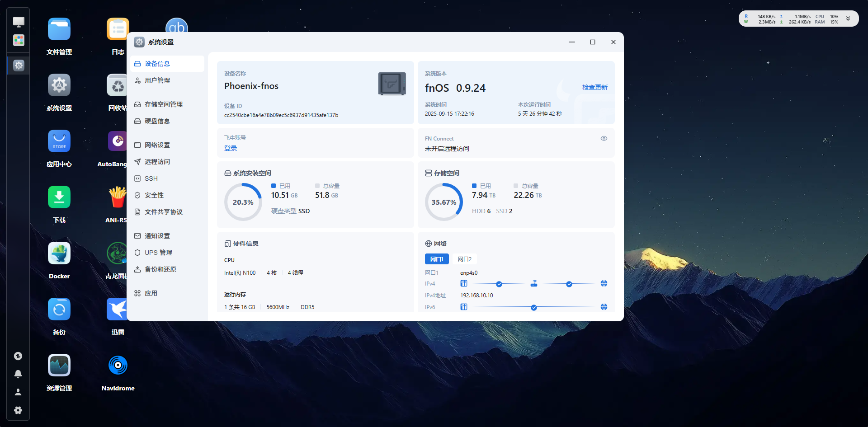This screenshot has height=427, width=868.
Task: Open 网络设置 in the sidebar
Action: [x=167, y=145]
